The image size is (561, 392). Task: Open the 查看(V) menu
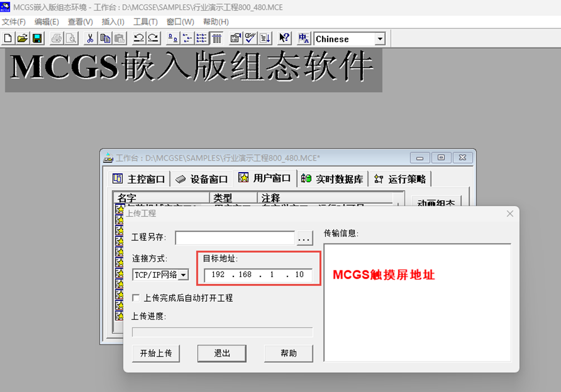(80, 22)
